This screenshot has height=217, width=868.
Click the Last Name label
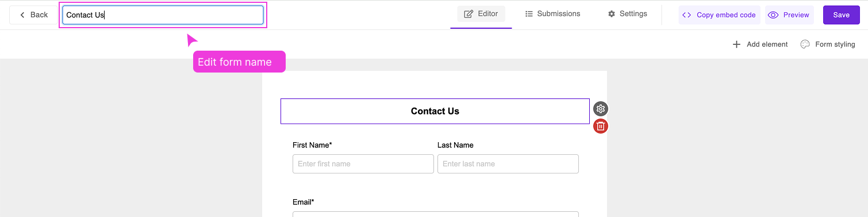455,145
